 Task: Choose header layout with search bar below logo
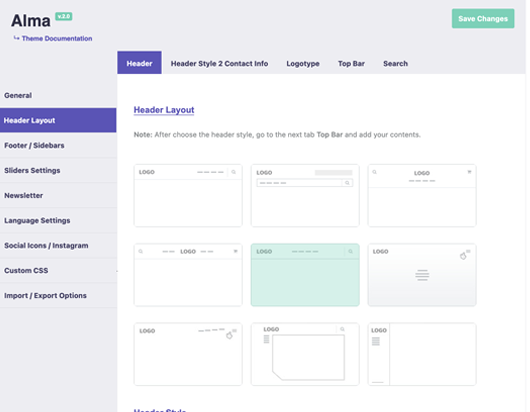[305, 195]
